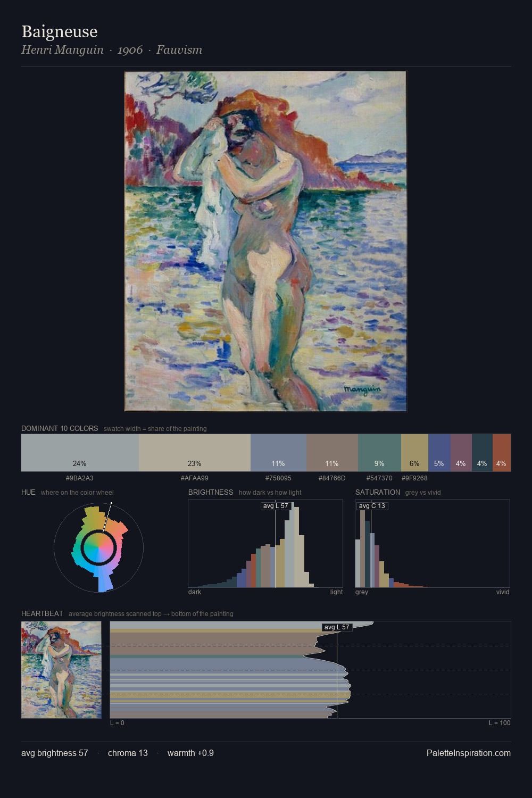This screenshot has width=532, height=798.
Task: Click the "HUE" section heading
Action: [x=28, y=492]
